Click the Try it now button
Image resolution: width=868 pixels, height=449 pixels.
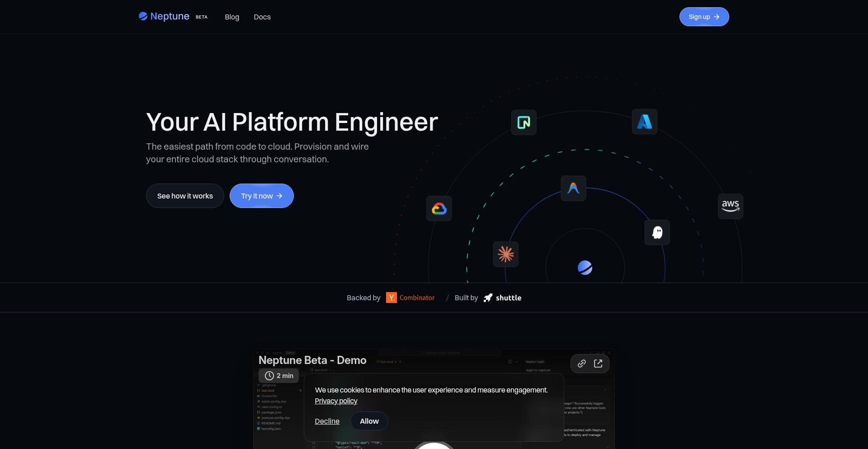pyautogui.click(x=262, y=196)
